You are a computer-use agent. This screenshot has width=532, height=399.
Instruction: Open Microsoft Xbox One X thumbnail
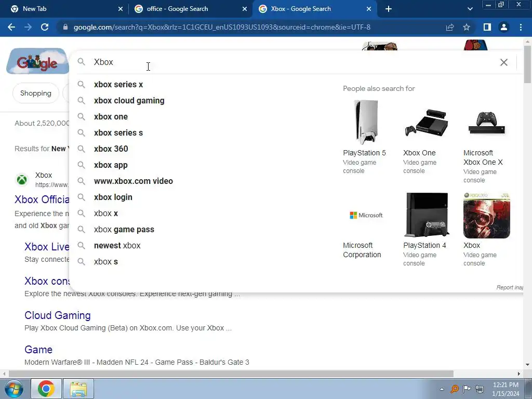click(487, 123)
